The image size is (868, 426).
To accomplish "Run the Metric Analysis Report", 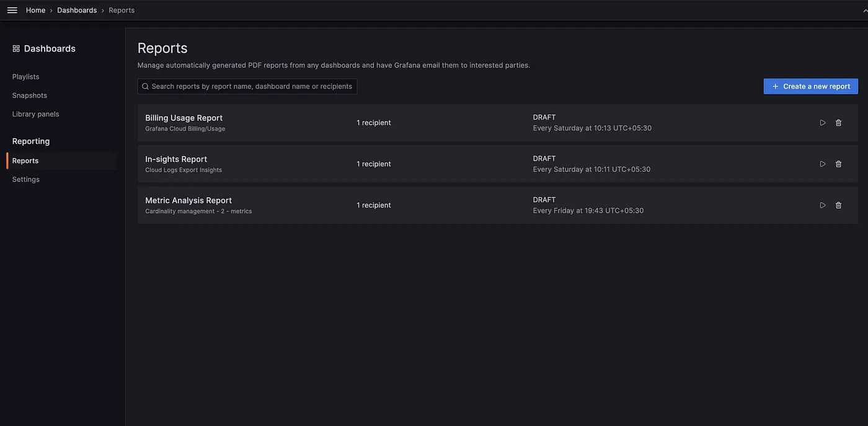I will (x=823, y=205).
